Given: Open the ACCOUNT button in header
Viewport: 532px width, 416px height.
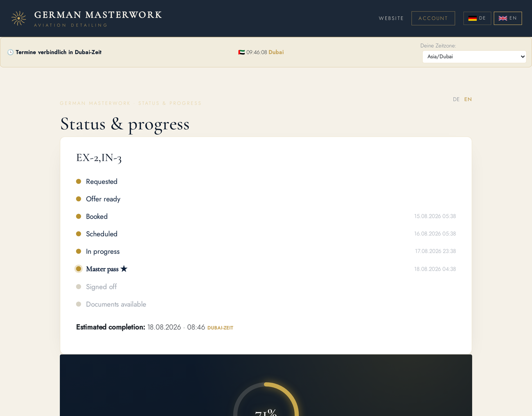Looking at the screenshot, I should (x=433, y=18).
